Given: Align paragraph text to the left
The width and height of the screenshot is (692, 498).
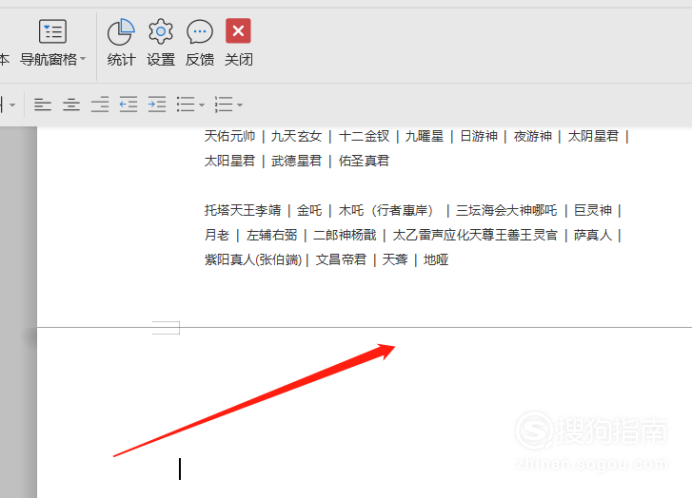Looking at the screenshot, I should click(x=43, y=105).
